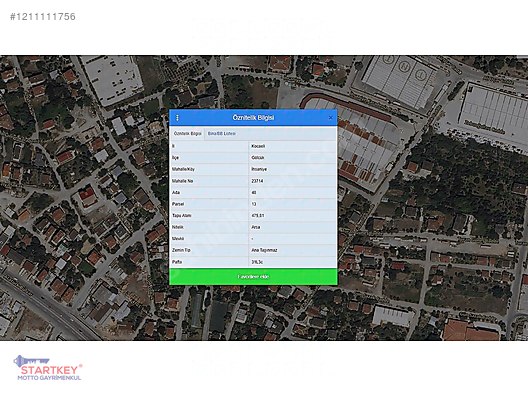This screenshot has height=396, width=528.
Task: Open the Bina/BB Listesi tab
Action: (222, 134)
